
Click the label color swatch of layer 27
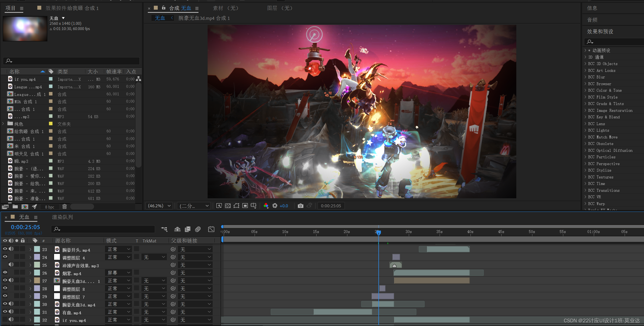point(37,281)
